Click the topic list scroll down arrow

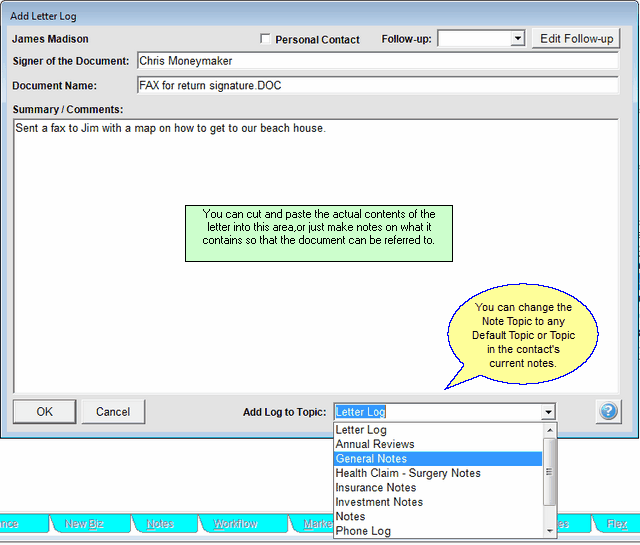click(549, 531)
